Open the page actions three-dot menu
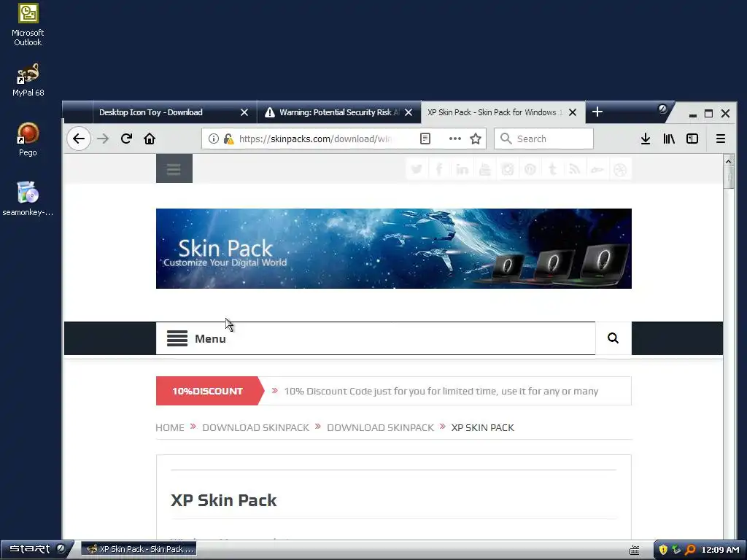This screenshot has height=560, width=747. 455,139
